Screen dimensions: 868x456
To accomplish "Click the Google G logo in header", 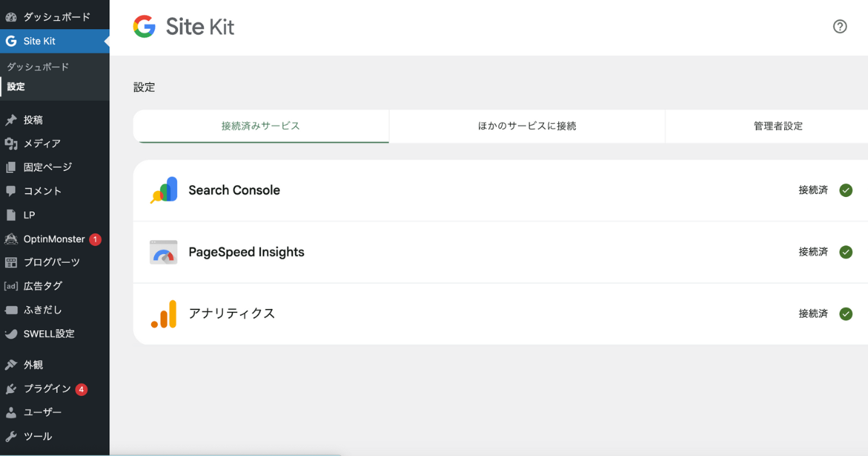I will [145, 27].
